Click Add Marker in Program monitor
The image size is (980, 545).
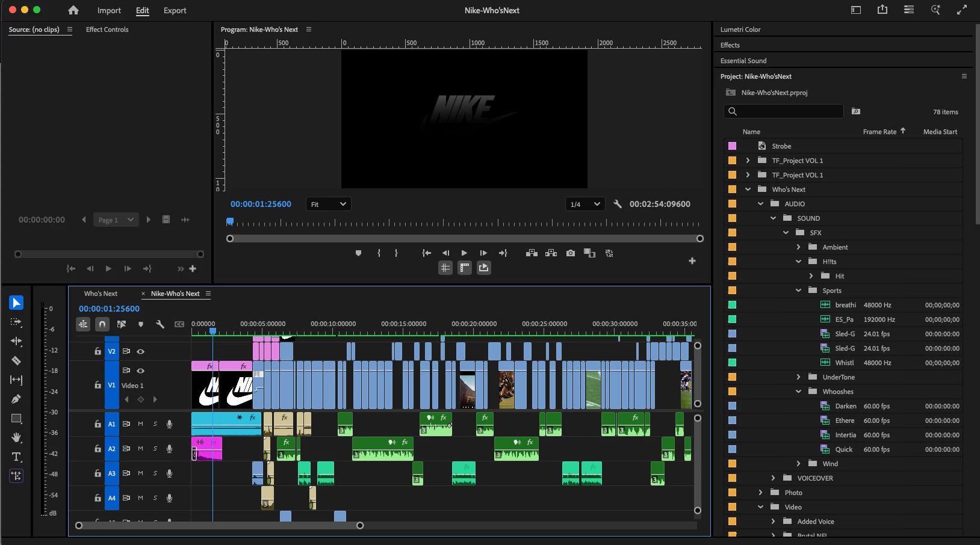[358, 253]
